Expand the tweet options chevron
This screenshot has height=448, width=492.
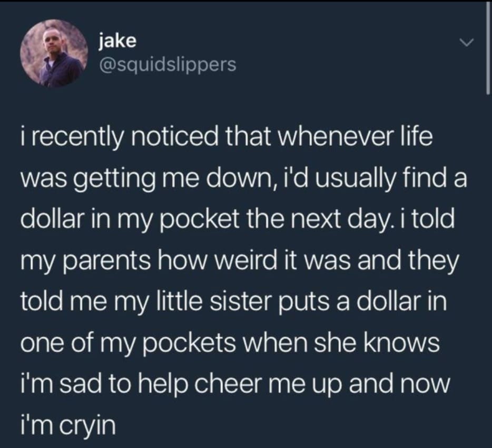click(x=466, y=43)
